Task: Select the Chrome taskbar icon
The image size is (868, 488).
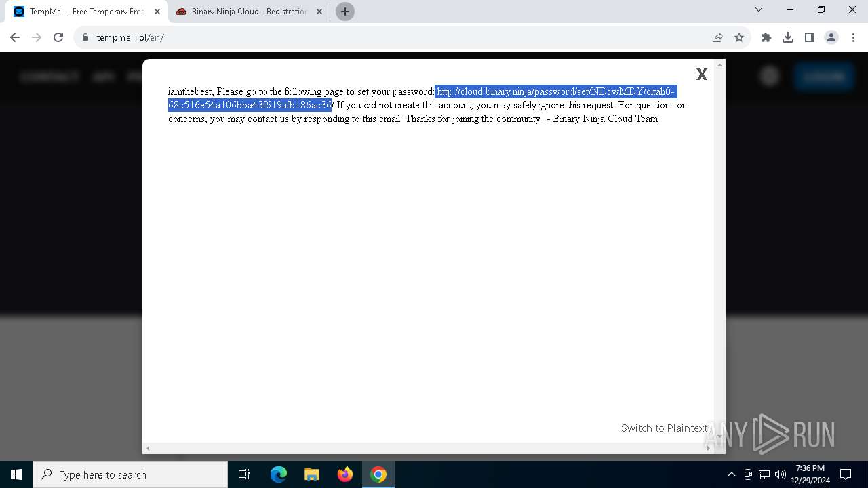Action: [378, 474]
